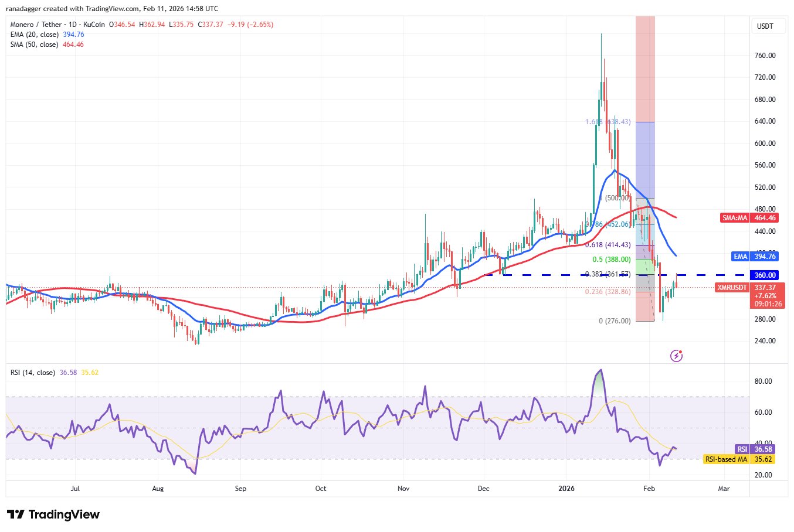
Task: Click the 2026 label on the time axis
Action: (x=566, y=489)
